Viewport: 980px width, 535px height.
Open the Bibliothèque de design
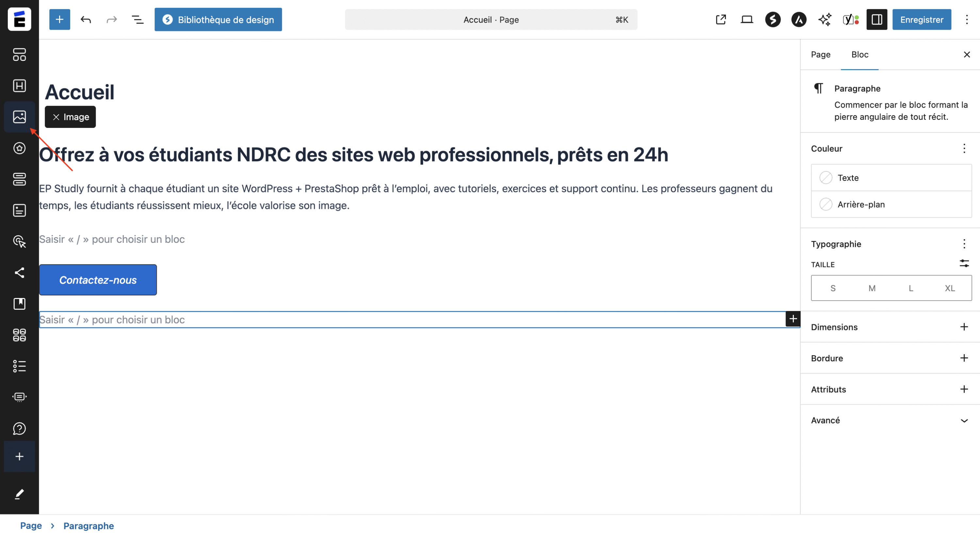218,19
